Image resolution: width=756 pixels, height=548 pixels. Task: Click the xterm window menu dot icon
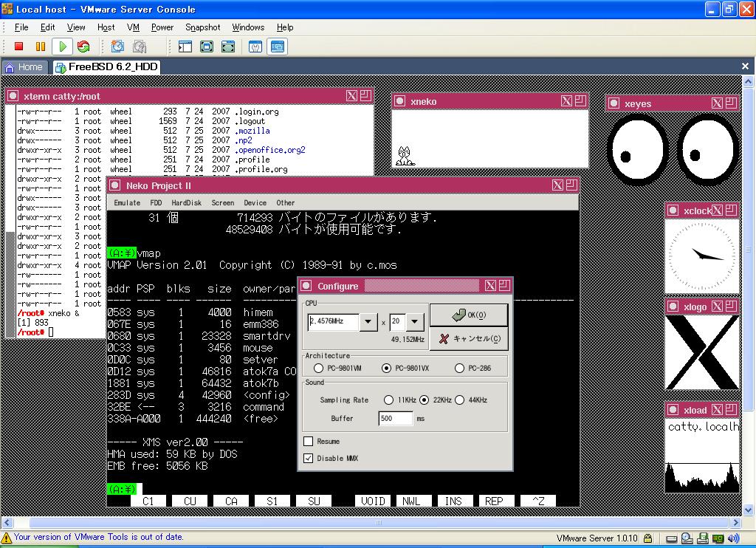[x=13, y=96]
